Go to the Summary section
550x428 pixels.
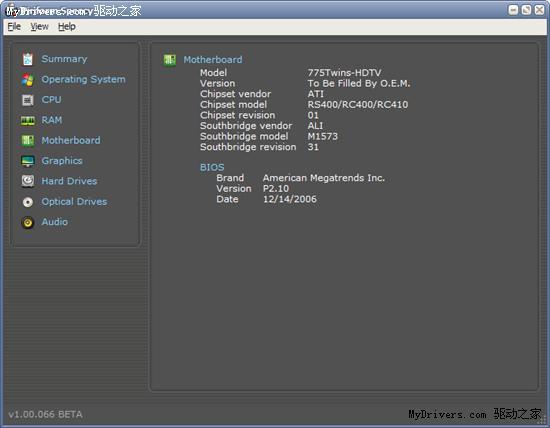pyautogui.click(x=64, y=59)
